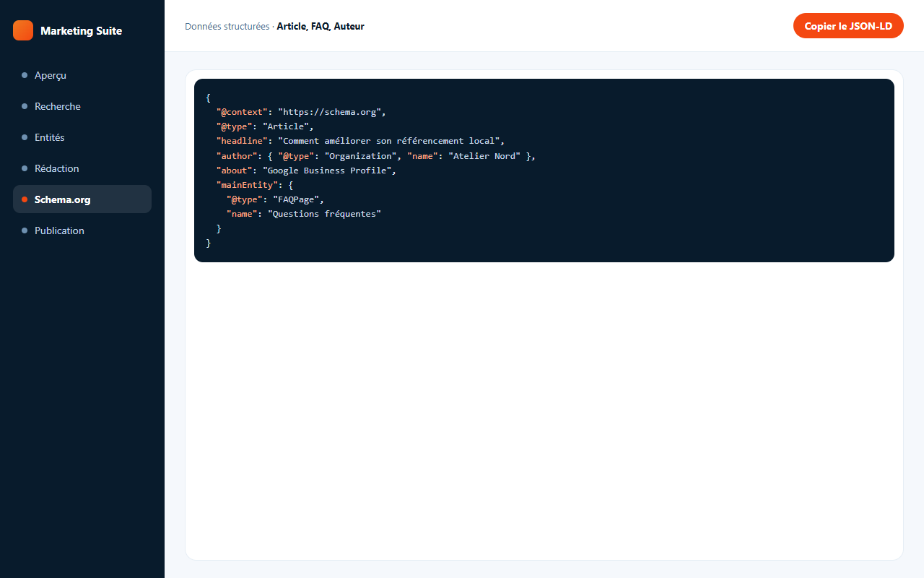The image size is (924, 578).
Task: Open the Aperçu section in the sidebar
Action: click(82, 75)
